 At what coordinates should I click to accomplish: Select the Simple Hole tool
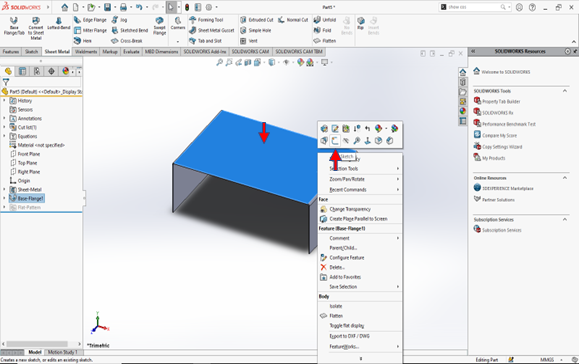pyautogui.click(x=256, y=30)
